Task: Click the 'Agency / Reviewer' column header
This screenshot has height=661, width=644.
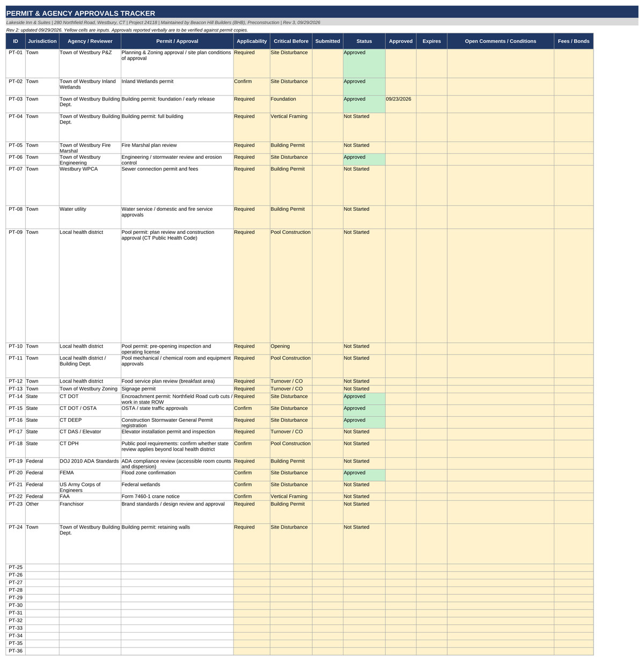Action: coord(90,41)
